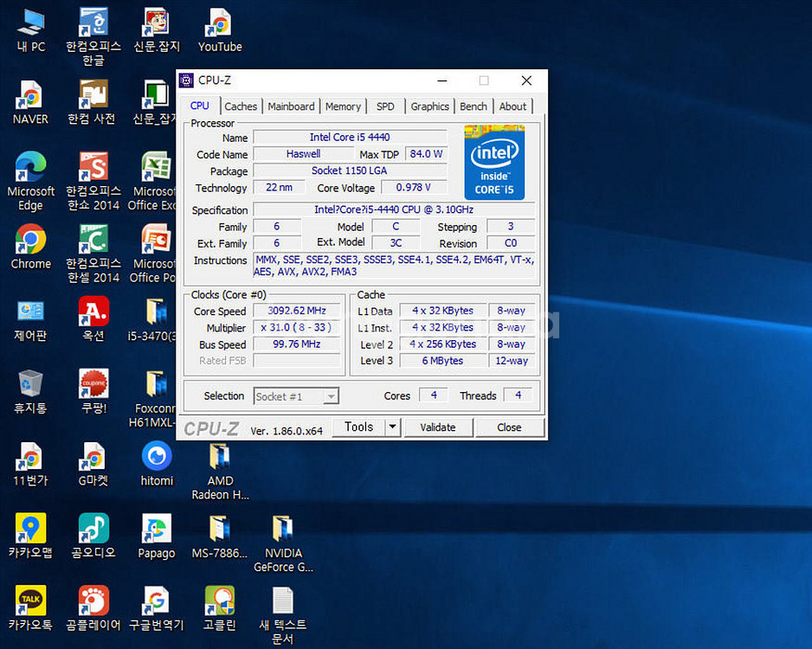Launch 고클린 cleaner icon
The width and height of the screenshot is (812, 649).
[x=220, y=608]
